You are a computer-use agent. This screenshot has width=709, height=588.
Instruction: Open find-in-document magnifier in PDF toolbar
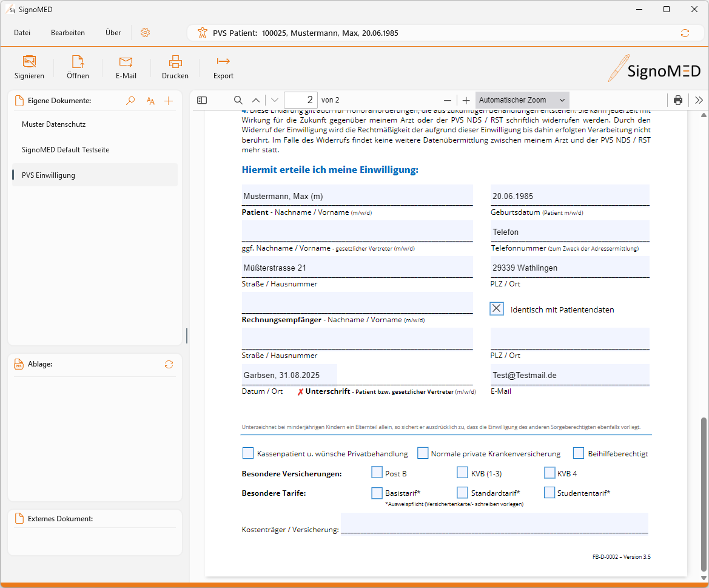[x=238, y=100]
